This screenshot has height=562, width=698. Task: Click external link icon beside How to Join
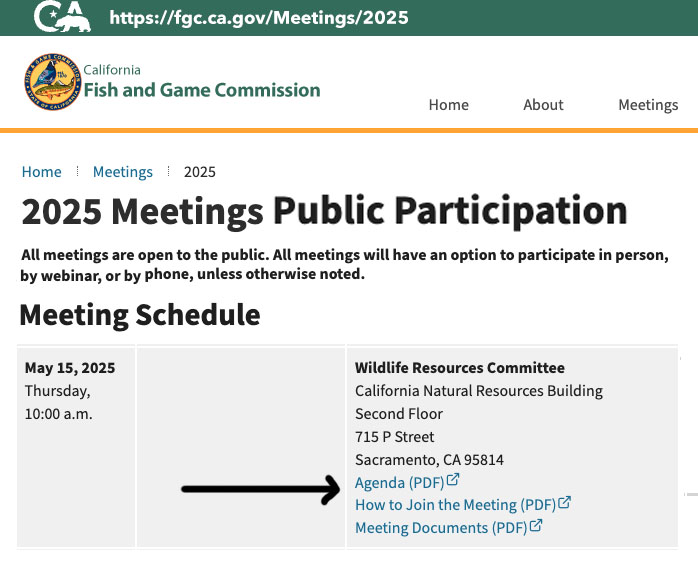[x=564, y=502]
